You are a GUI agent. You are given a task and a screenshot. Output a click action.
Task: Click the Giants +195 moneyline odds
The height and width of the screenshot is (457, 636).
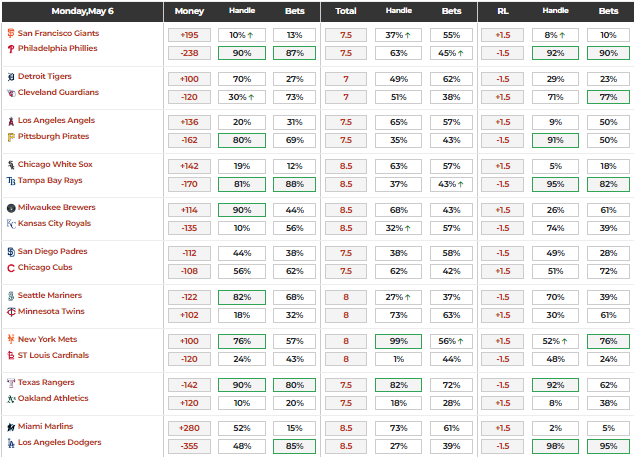point(190,34)
